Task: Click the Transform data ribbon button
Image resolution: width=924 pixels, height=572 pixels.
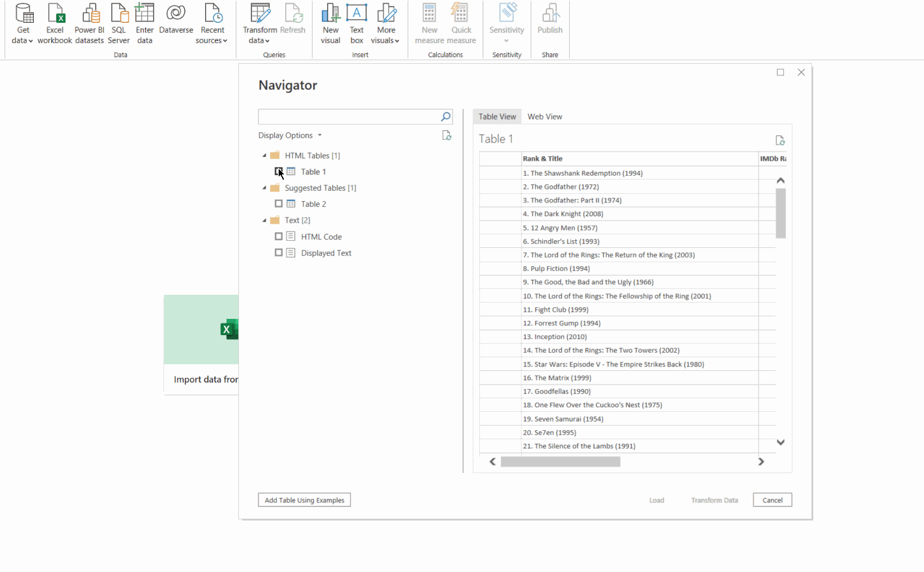Action: (x=260, y=24)
